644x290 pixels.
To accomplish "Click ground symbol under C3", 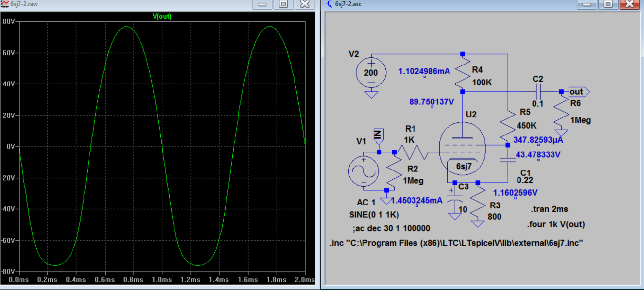I will (x=455, y=217).
